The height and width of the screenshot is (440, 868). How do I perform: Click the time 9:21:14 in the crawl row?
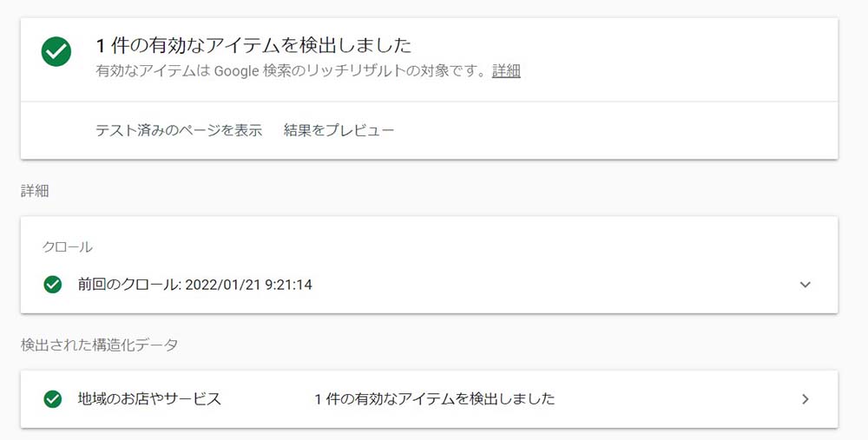click(290, 284)
